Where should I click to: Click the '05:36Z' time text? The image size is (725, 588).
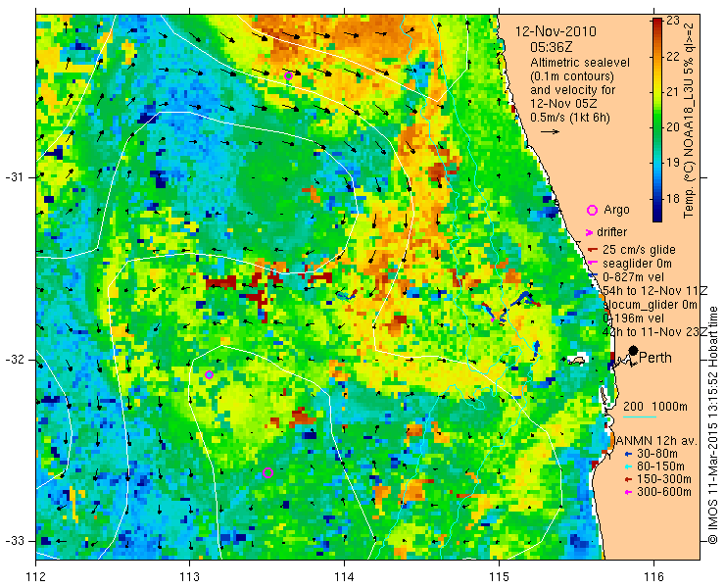click(x=552, y=48)
